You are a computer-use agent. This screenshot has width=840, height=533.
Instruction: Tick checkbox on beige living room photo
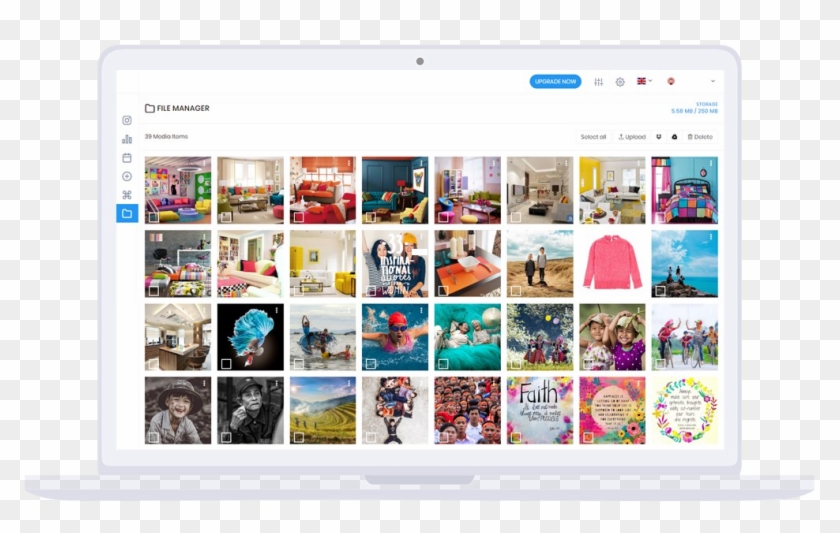pyautogui.click(x=226, y=217)
